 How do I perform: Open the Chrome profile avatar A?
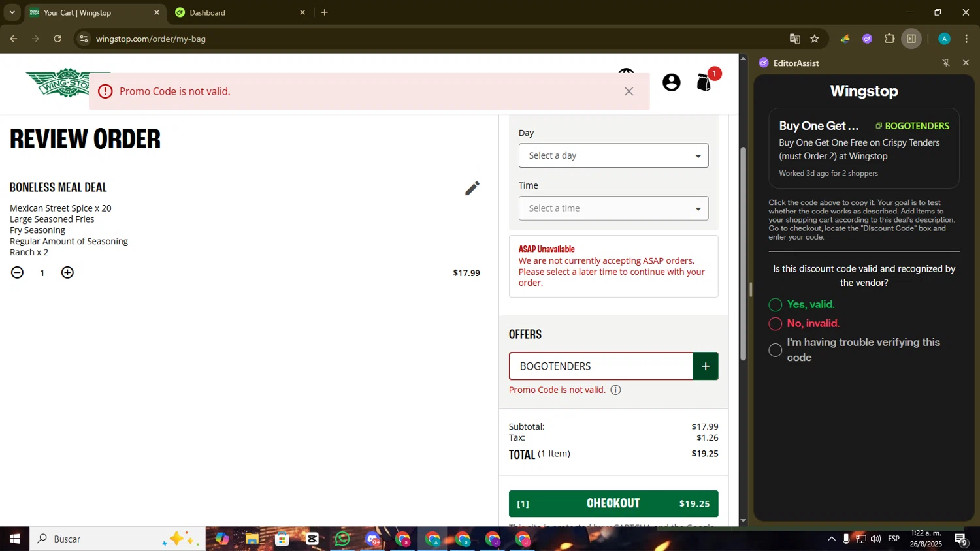[x=944, y=39]
